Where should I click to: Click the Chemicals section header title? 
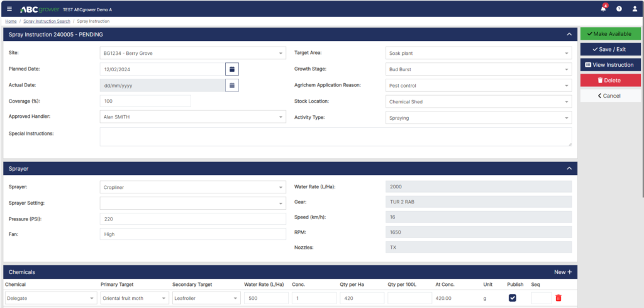(x=22, y=272)
